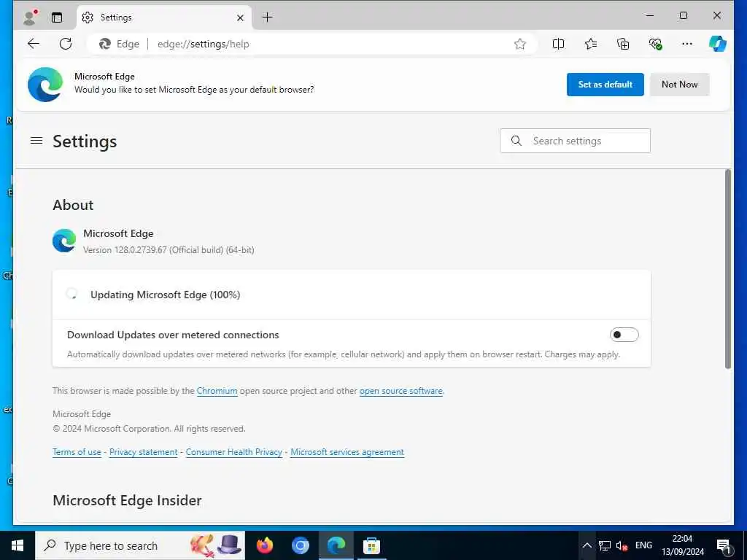
Task: Click Updating Microsoft Edge (100%) status
Action: tap(166, 295)
